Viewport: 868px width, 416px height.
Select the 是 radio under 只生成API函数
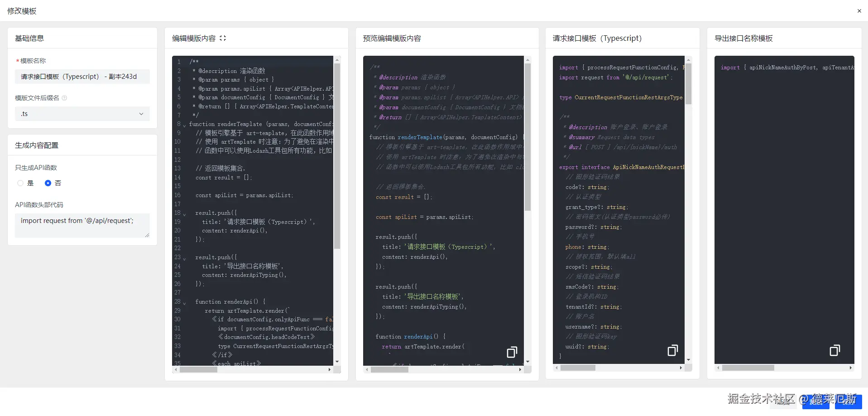point(20,183)
